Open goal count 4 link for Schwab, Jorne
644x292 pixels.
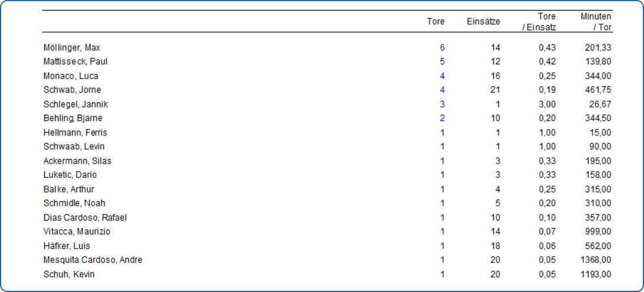[442, 90]
